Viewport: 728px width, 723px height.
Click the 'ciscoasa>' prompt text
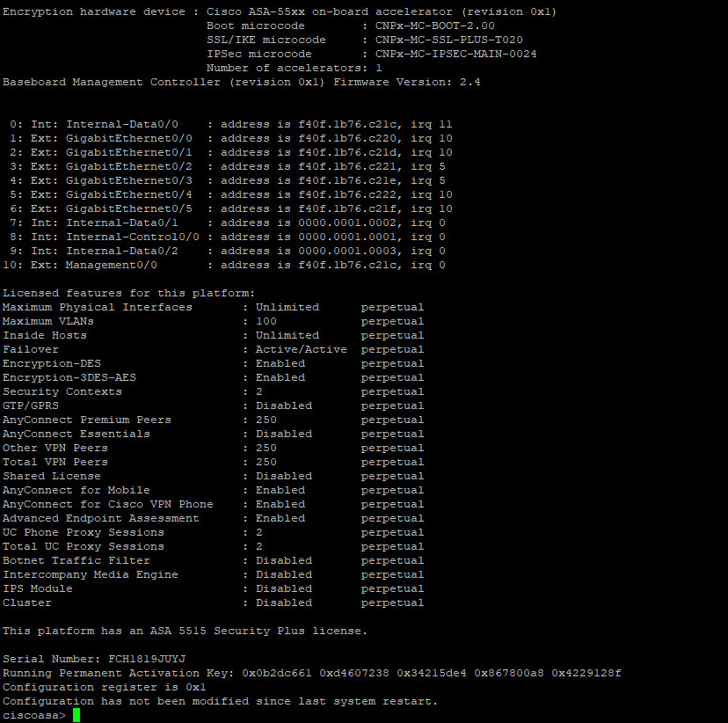tap(34, 716)
